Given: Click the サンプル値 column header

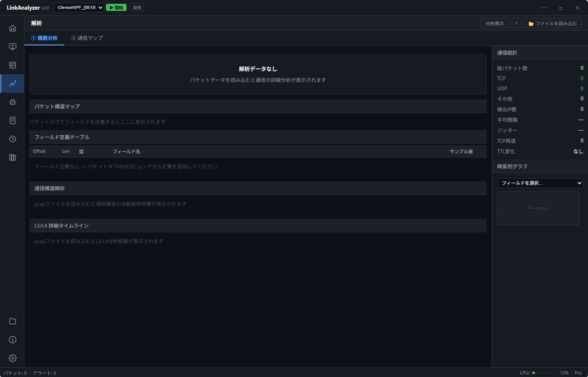Looking at the screenshot, I should tap(461, 152).
